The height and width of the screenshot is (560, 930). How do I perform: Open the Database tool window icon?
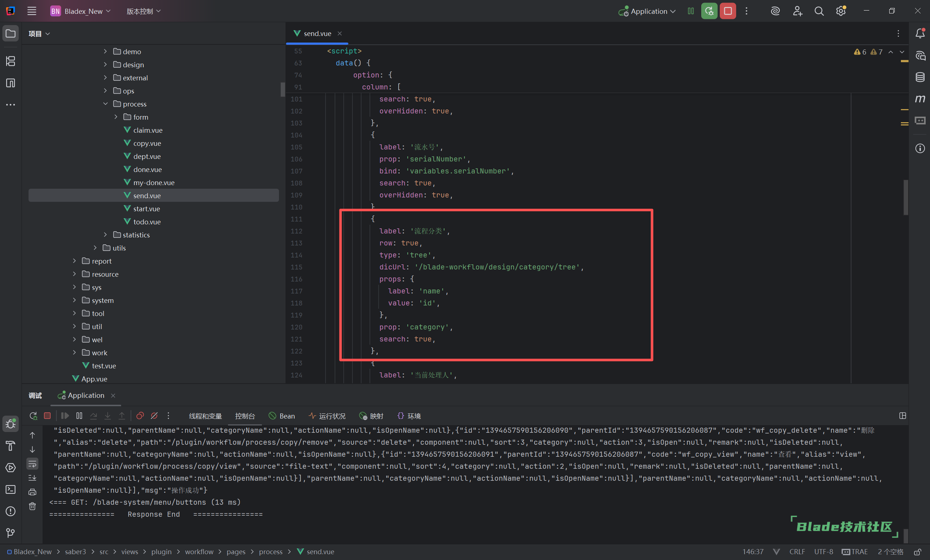pyautogui.click(x=920, y=77)
